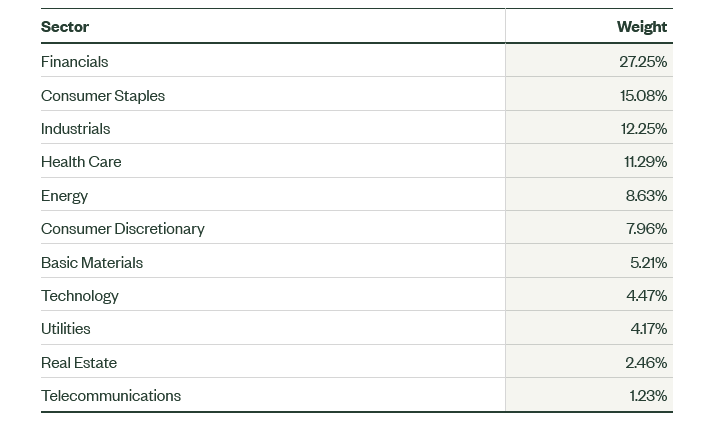Click the 1.23% weight value
The height and width of the screenshot is (424, 708).
[x=648, y=396]
